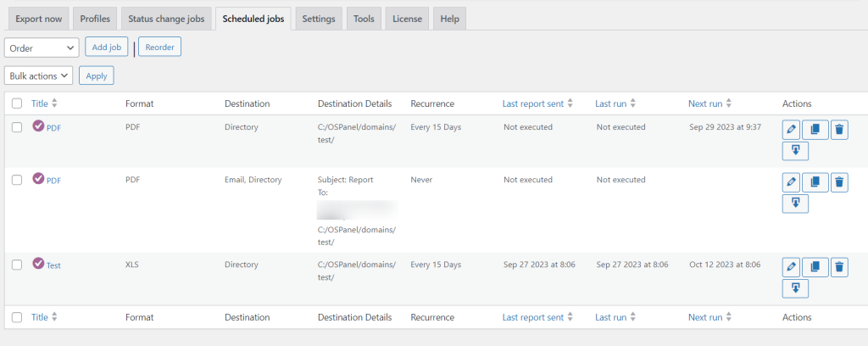
Task: Sort by Next run in the footer
Action: 709,317
